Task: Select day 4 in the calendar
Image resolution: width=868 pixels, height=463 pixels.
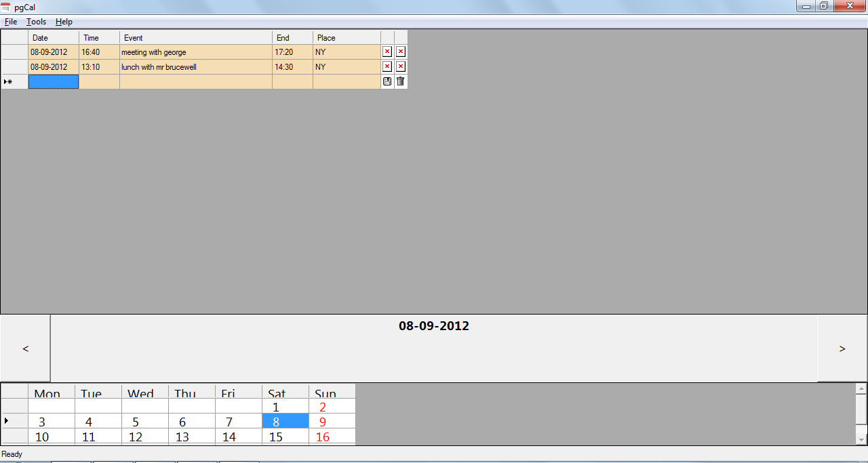Action: [98, 422]
